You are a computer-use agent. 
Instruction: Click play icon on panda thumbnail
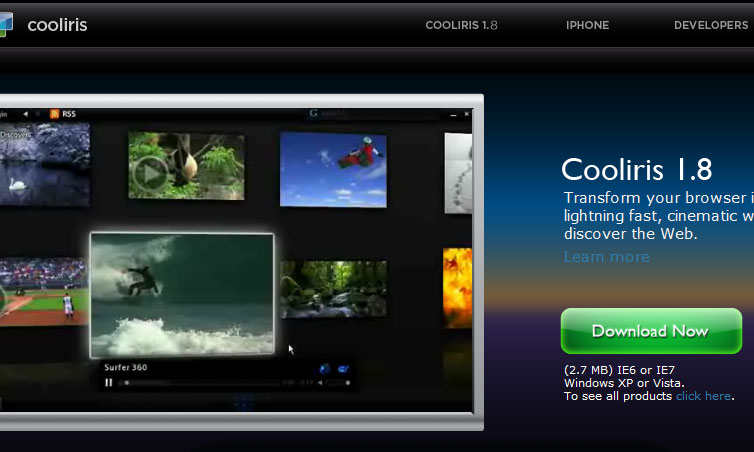(150, 175)
